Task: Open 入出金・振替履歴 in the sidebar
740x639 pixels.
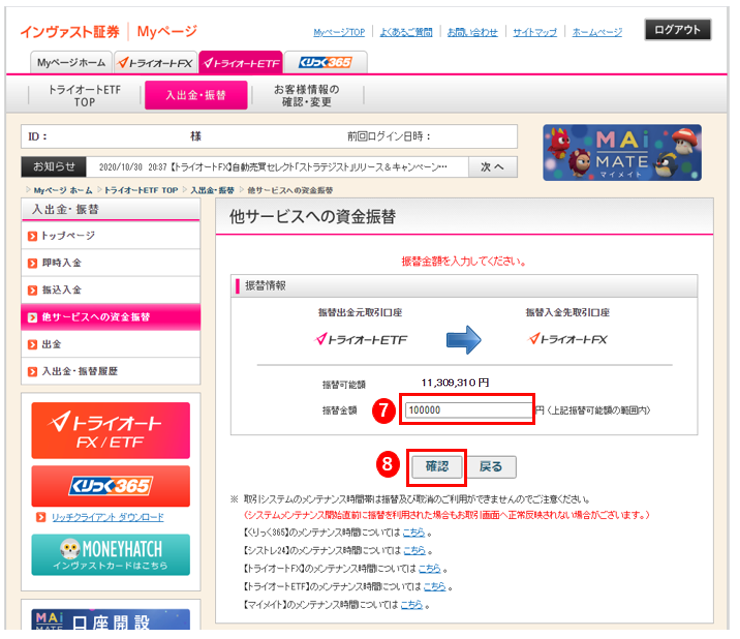Action: pos(111,371)
